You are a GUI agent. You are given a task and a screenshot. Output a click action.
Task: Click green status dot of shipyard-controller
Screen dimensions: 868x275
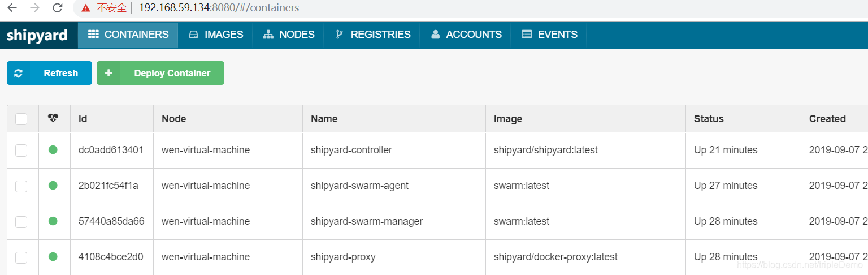click(x=53, y=150)
